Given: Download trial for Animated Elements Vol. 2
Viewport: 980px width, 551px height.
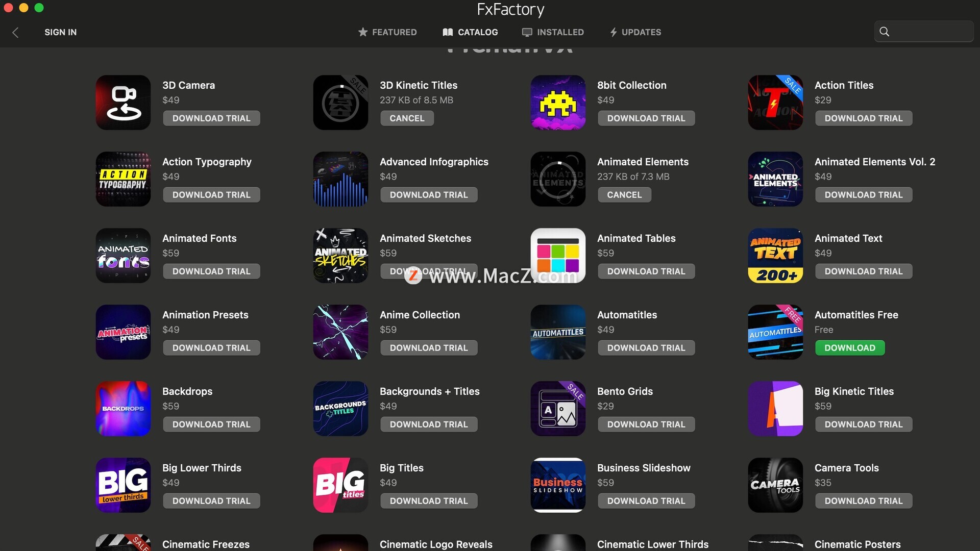Looking at the screenshot, I should click(x=864, y=195).
